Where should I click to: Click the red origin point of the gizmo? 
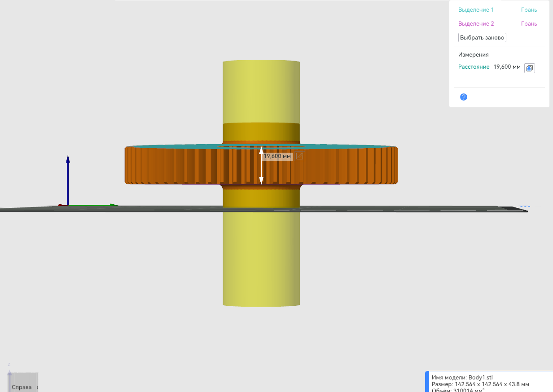pyautogui.click(x=60, y=205)
